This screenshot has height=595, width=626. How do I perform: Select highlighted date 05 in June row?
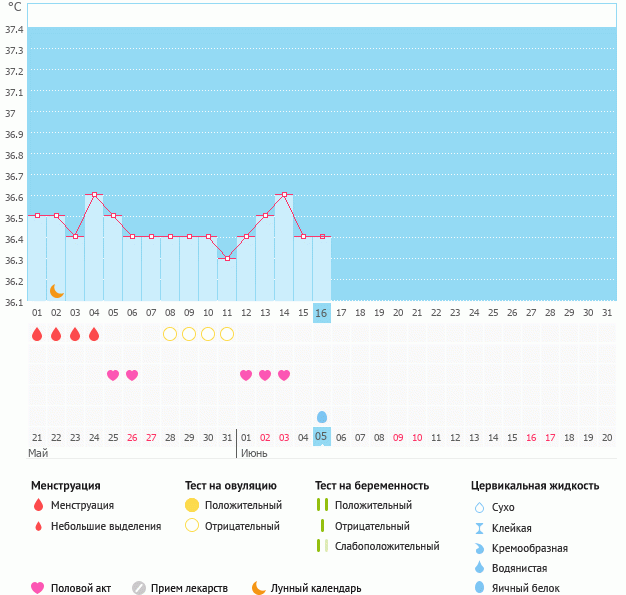(321, 437)
